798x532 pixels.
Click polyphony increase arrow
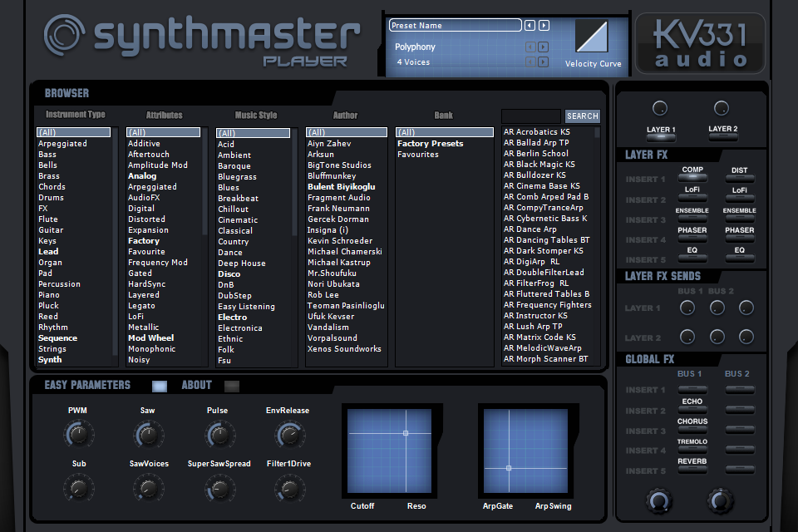(x=543, y=47)
